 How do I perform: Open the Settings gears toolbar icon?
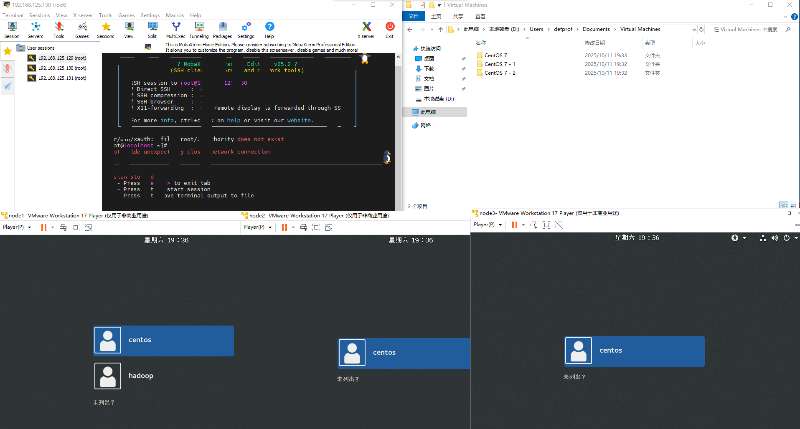(x=246, y=30)
